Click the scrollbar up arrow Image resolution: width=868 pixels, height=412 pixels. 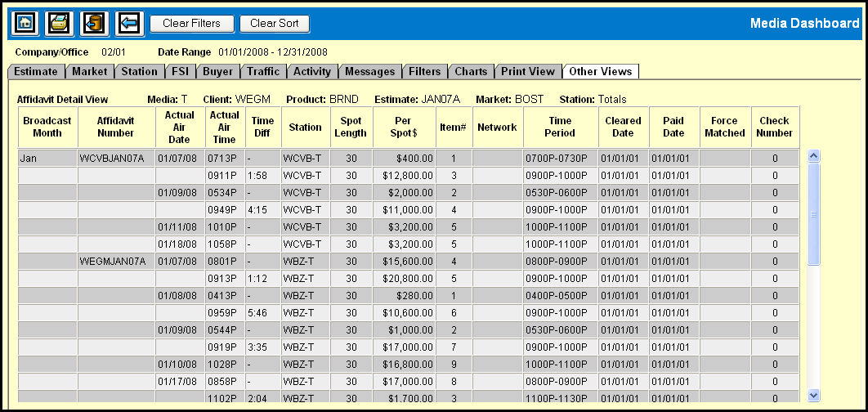813,156
